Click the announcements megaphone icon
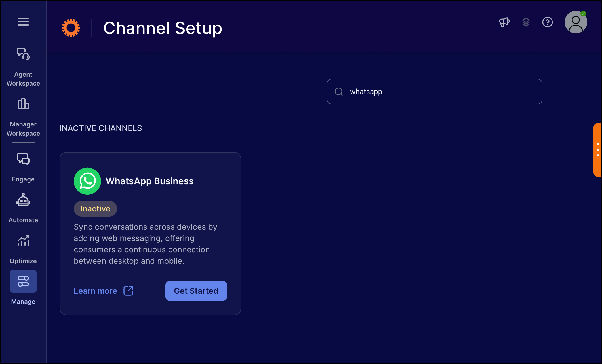Viewport: 602px width, 364px height. click(504, 23)
